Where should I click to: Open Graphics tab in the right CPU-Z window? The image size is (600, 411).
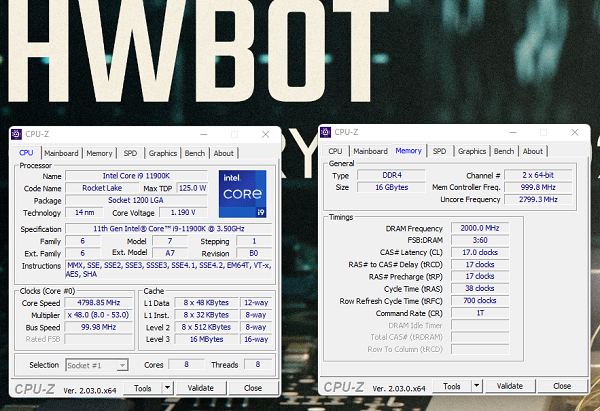click(472, 151)
